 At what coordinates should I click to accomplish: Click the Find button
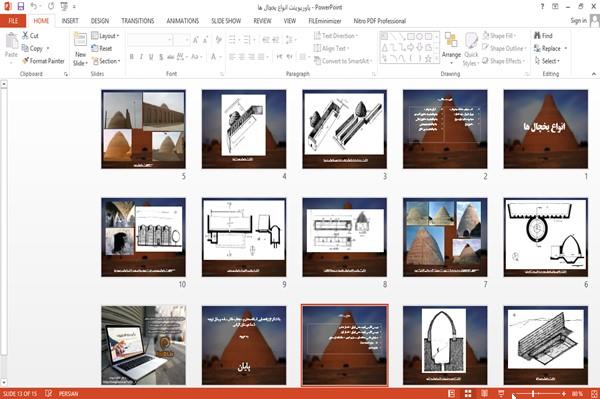coord(543,36)
